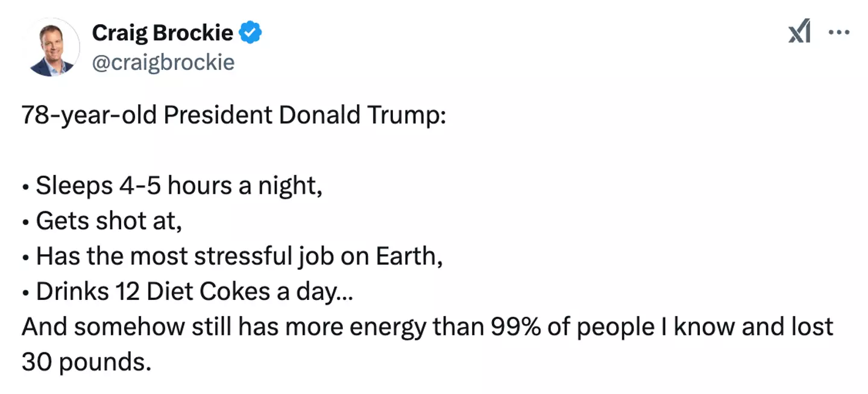This screenshot has height=394, width=868.
Task: Visit the @craigbrockie handle link
Action: coord(163,62)
